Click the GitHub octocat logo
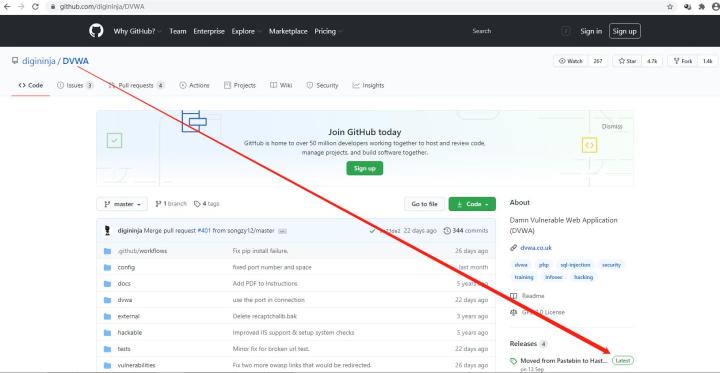Image resolution: width=720 pixels, height=373 pixels. pos(96,31)
